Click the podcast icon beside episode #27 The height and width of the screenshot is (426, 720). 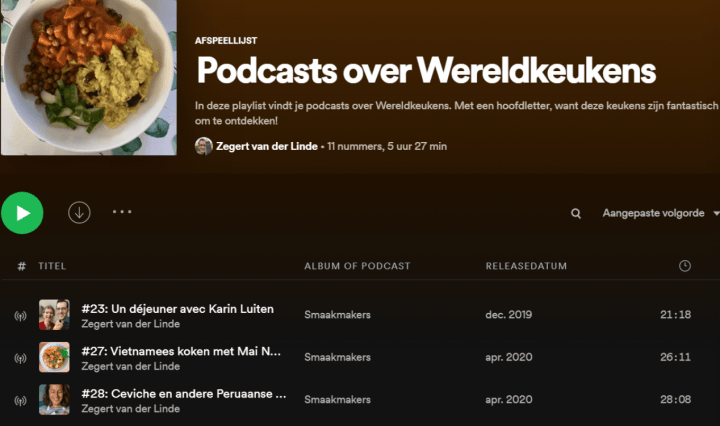[20, 358]
